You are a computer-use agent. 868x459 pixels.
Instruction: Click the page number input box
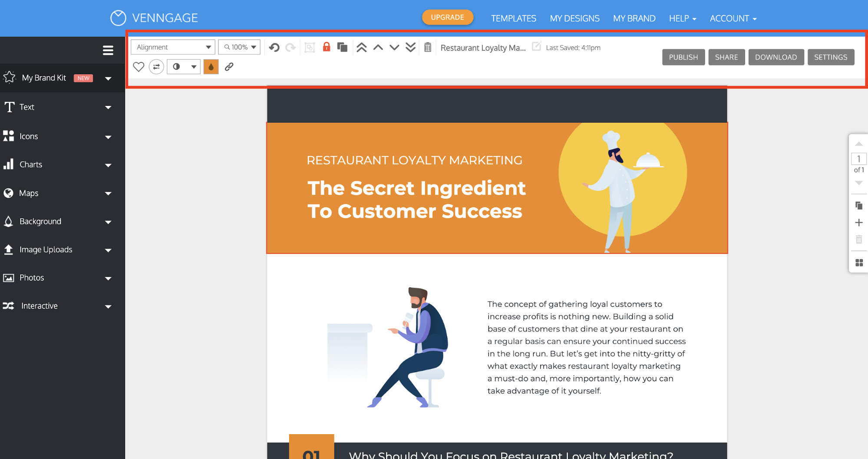pos(858,159)
